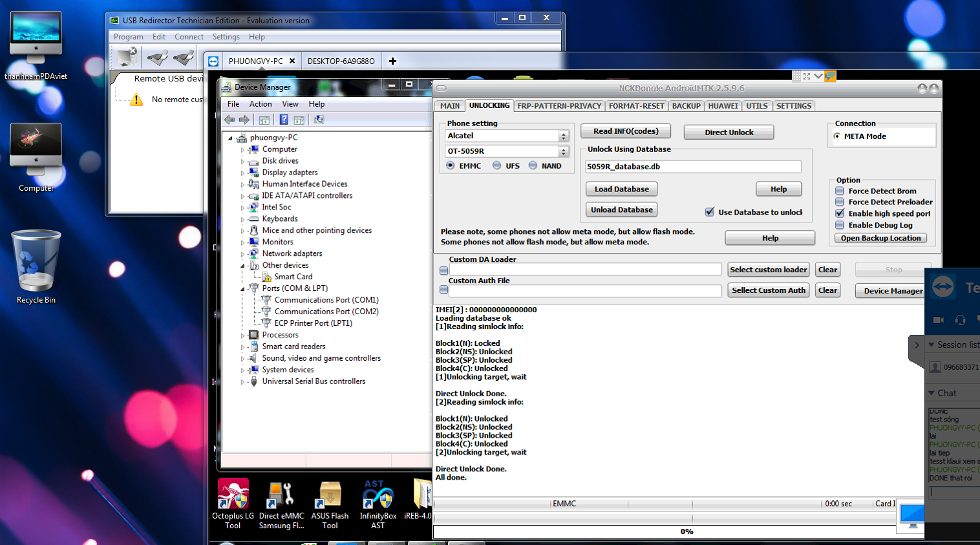Viewport: 980px width, 545px height.
Task: Launch Direct eMMC Samsung shortcut
Action: 281,504
